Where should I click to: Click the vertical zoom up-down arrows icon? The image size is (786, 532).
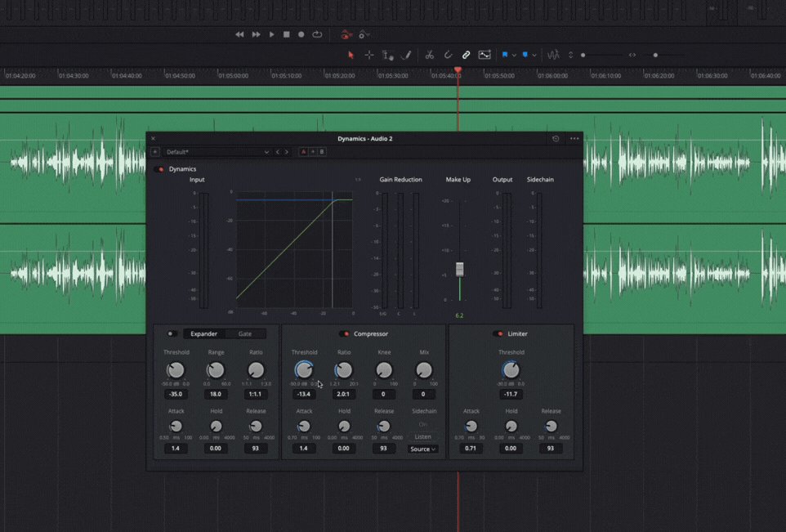click(x=570, y=55)
